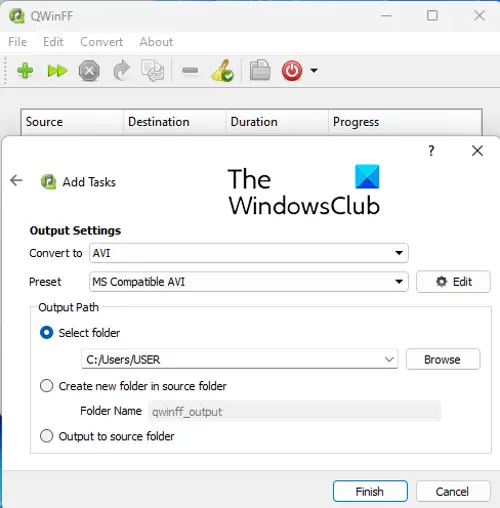Click the Retry All tasks icon
This screenshot has height=508, width=500.
pos(153,70)
